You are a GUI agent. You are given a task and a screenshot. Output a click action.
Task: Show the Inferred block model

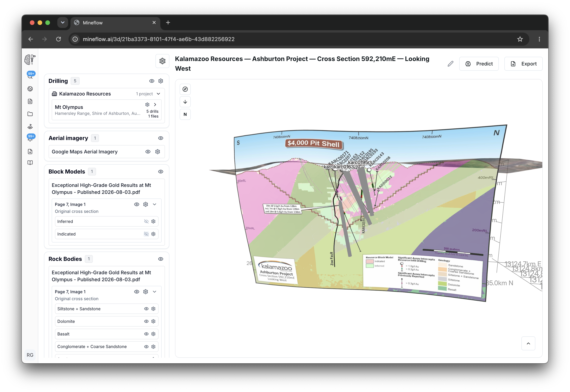coord(146,222)
